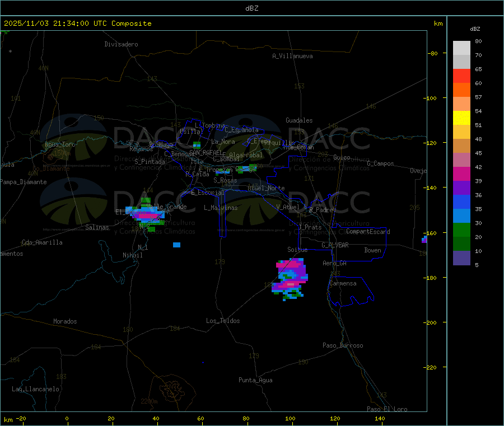The width and height of the screenshot is (504, 426).
Task: Click the orange 60-57 dBZ legend swatch
Action: [x=461, y=90]
